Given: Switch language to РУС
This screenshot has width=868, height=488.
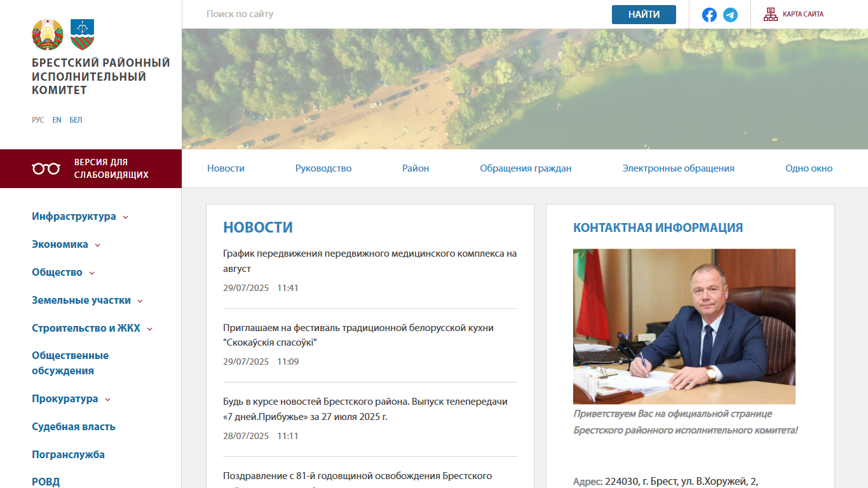Looking at the screenshot, I should (38, 120).
